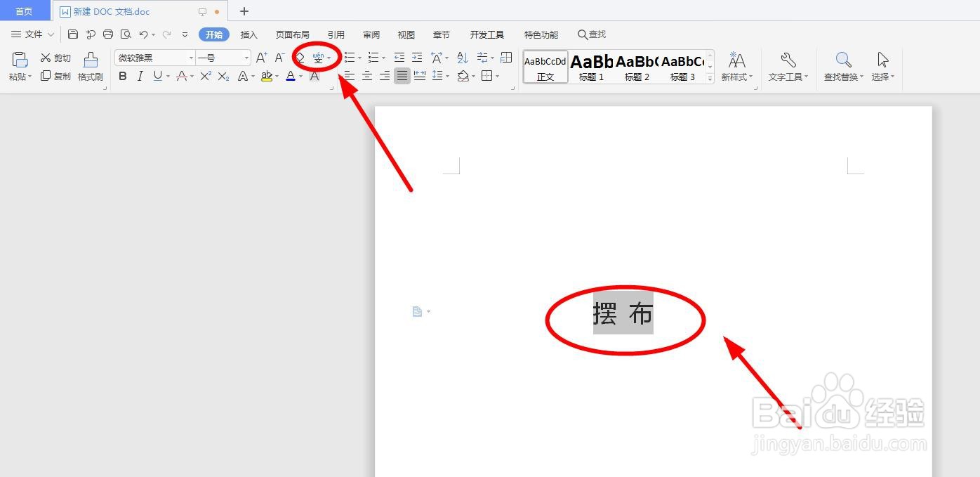Screen dimensions: 980x477
Task: Open Find and Replace (查找替换)
Action: click(x=842, y=67)
